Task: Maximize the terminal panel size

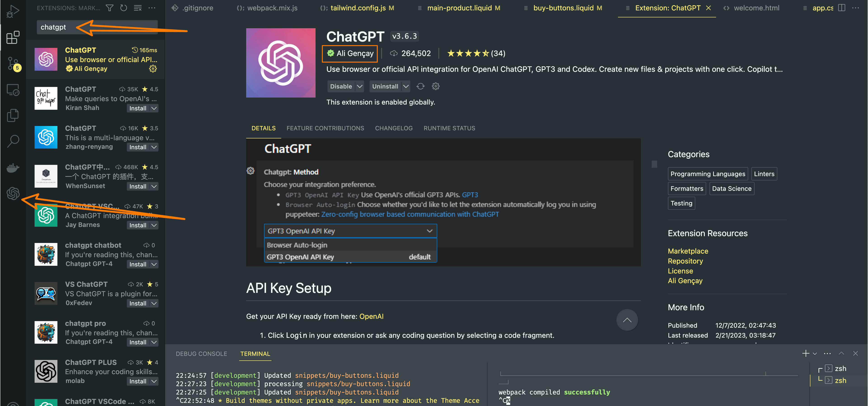Action: [x=841, y=353]
